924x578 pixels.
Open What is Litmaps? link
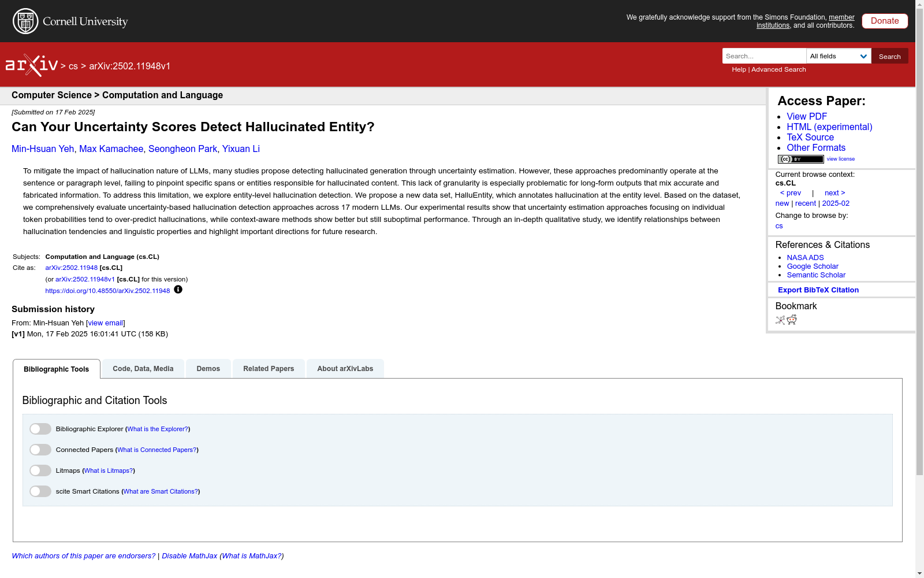[109, 471]
